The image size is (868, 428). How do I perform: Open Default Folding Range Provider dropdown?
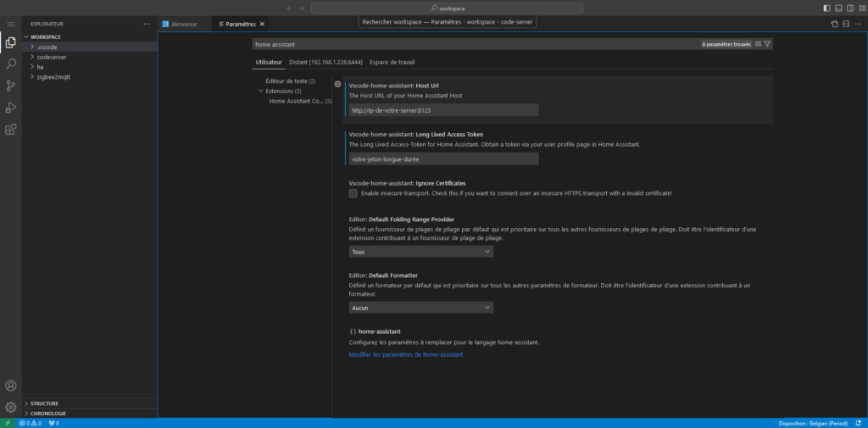tap(420, 252)
